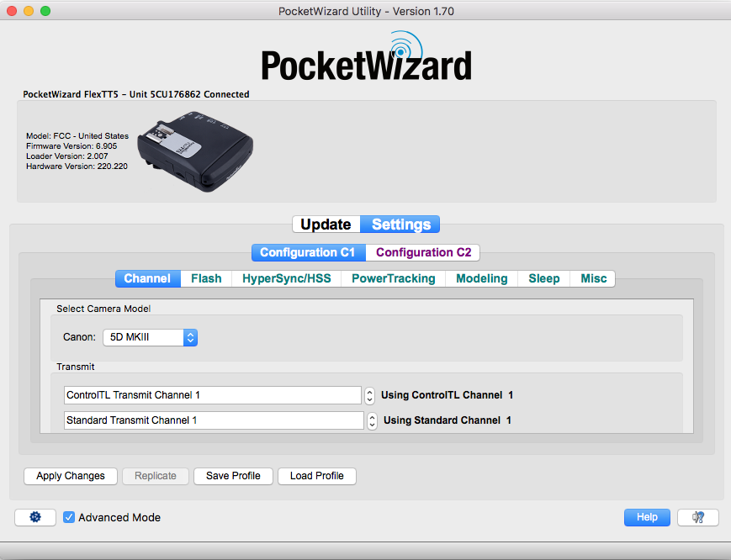Click the ControlTL Transmit Channel stepper
Screen dimensions: 731x560
(369, 395)
